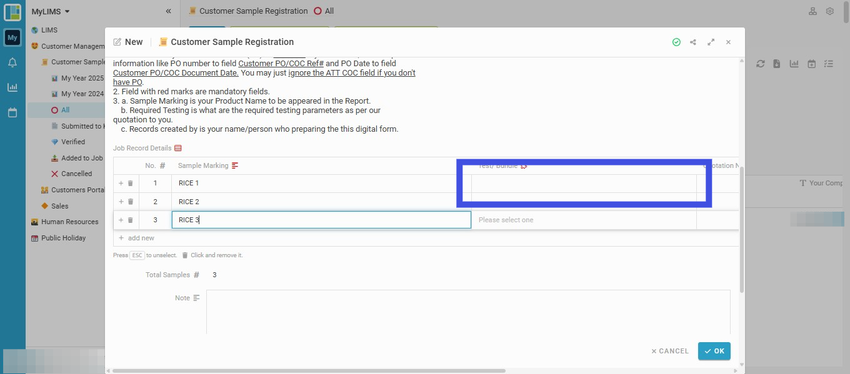The width and height of the screenshot is (850, 374).
Task: Collapse the sidebar with double chevron
Action: pos(169,11)
